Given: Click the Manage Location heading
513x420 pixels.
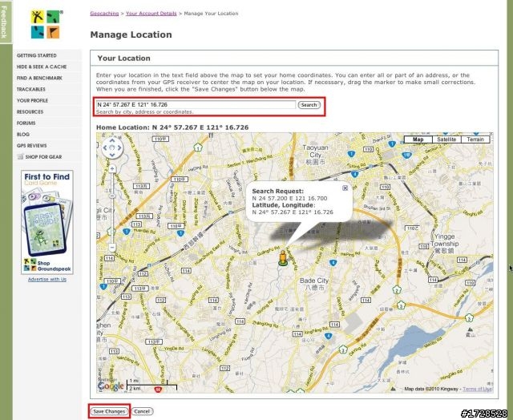Looking at the screenshot, I should pyautogui.click(x=131, y=34).
